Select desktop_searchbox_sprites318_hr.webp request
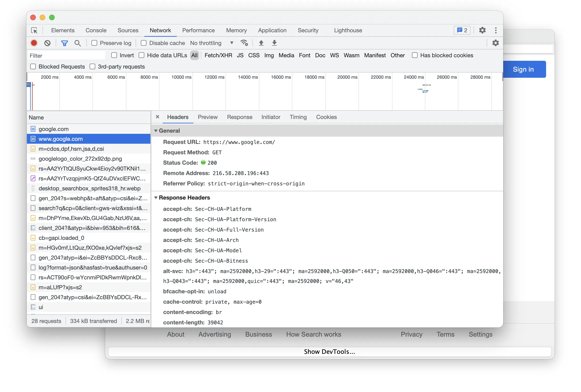This screenshot has width=581, height=392. click(88, 188)
